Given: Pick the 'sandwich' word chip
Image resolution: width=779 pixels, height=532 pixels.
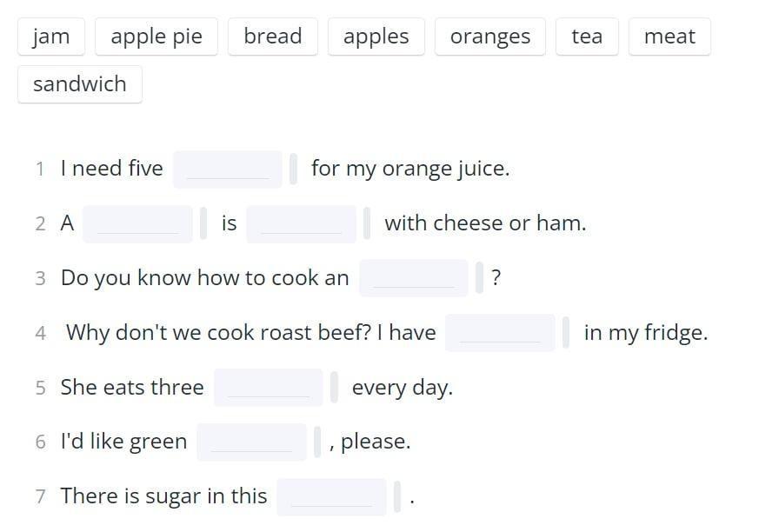Looking at the screenshot, I should (79, 84).
